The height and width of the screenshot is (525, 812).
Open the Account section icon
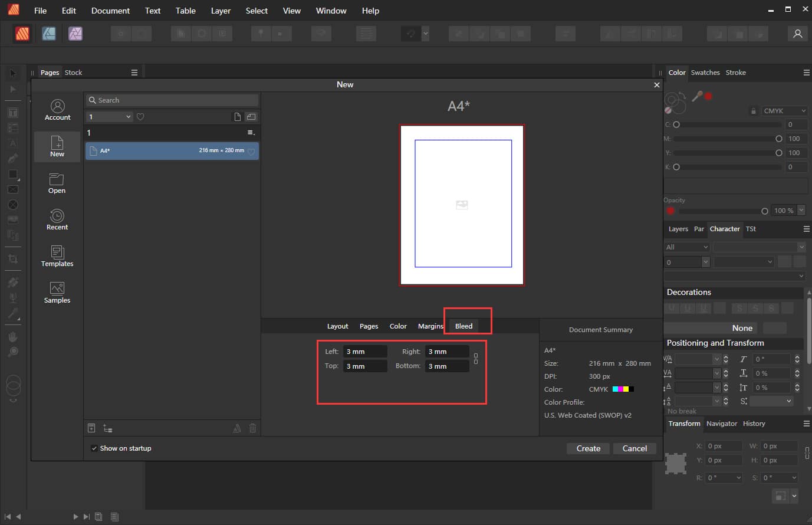57,110
